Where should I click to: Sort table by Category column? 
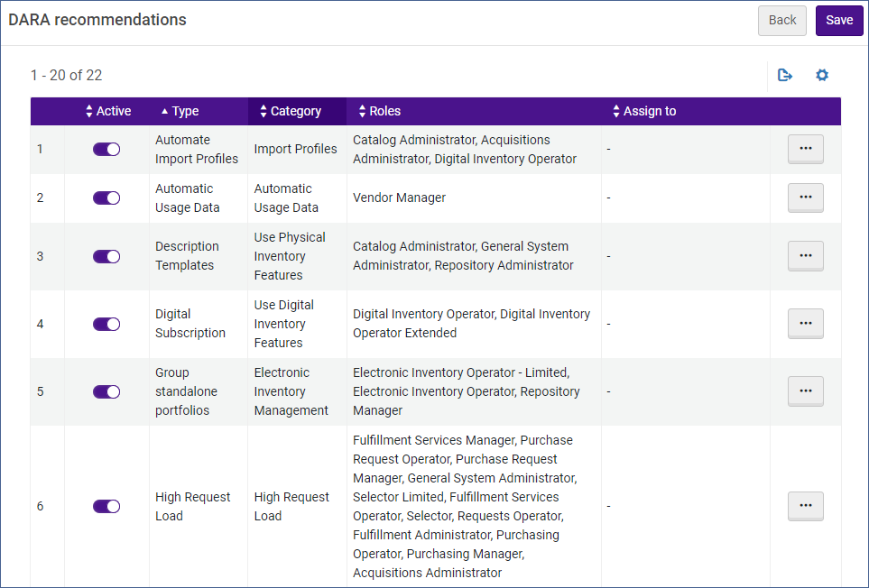coord(291,111)
